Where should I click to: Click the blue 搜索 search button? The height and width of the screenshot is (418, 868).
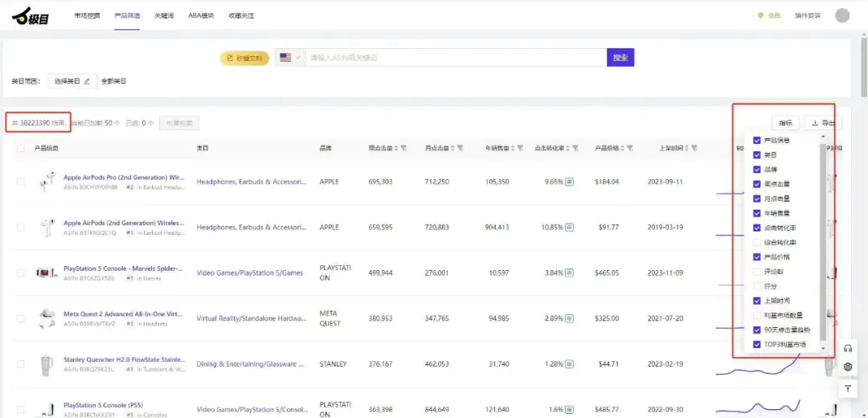pos(620,58)
